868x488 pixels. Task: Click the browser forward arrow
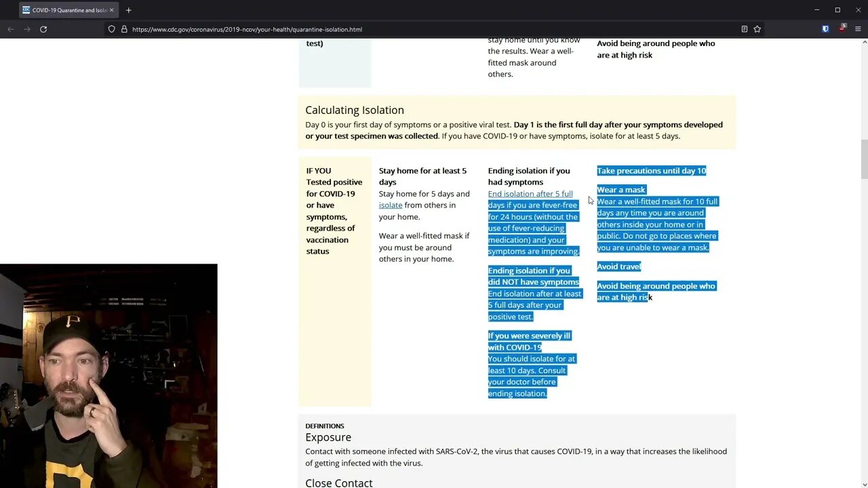27,29
